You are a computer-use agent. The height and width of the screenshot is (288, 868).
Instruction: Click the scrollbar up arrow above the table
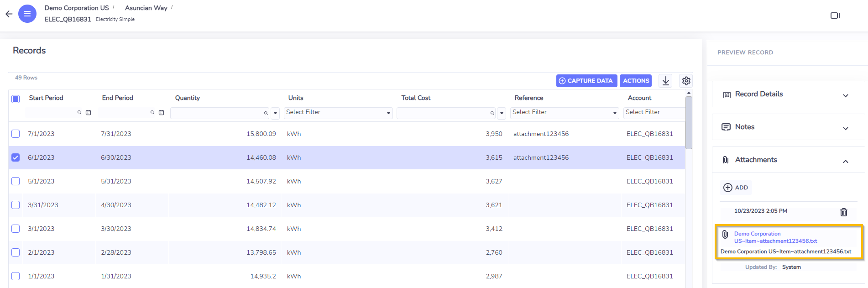pyautogui.click(x=689, y=93)
